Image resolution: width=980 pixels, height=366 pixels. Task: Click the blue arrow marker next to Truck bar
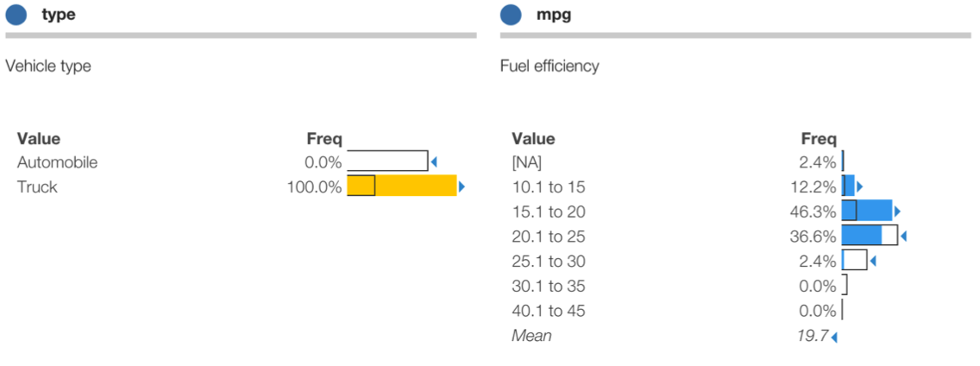coord(462,186)
